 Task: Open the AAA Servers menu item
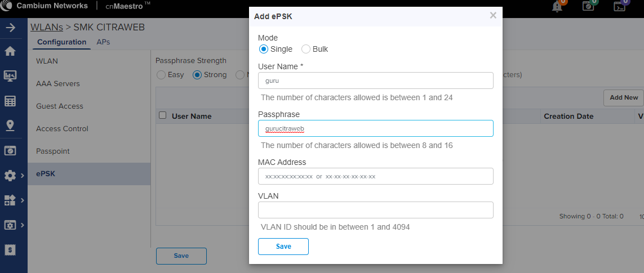[58, 83]
